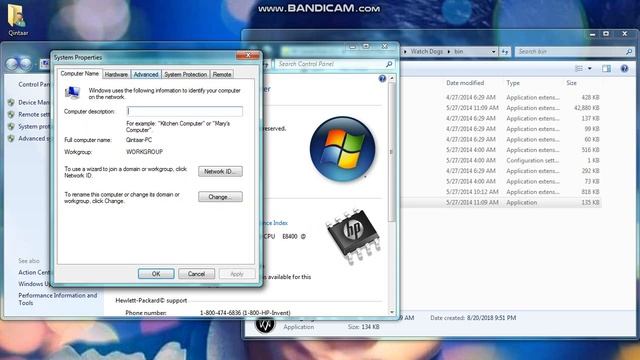Click in the Computer description field
The image size is (640, 360).
click(x=184, y=111)
